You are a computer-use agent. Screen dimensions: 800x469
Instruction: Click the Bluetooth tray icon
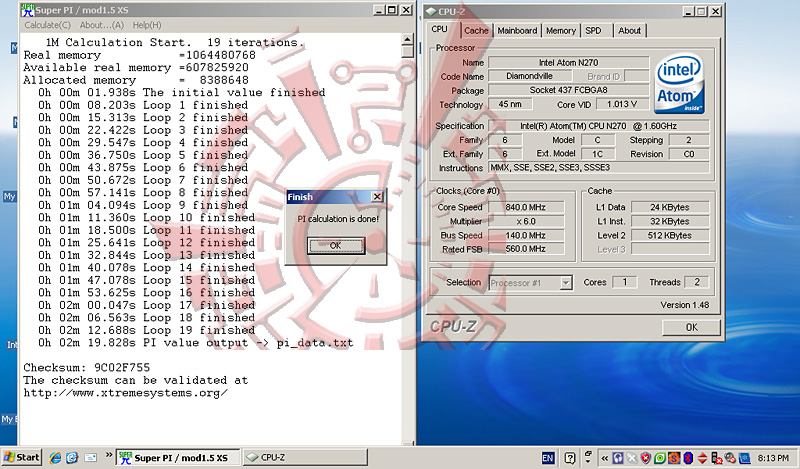click(689, 458)
